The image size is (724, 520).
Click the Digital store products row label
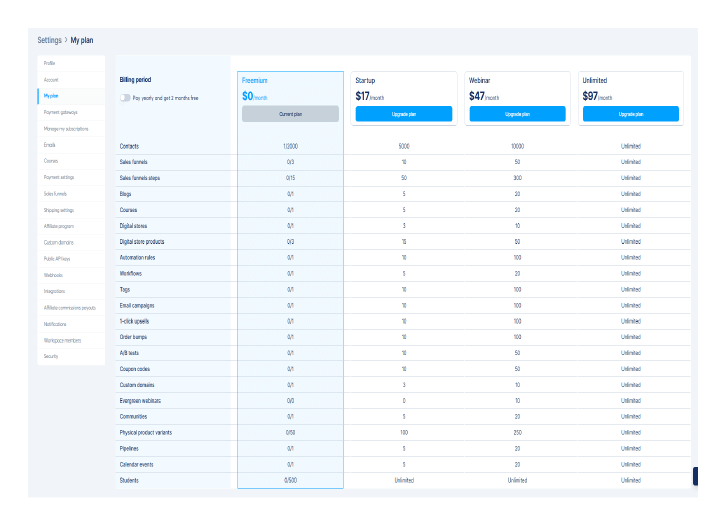(x=142, y=242)
